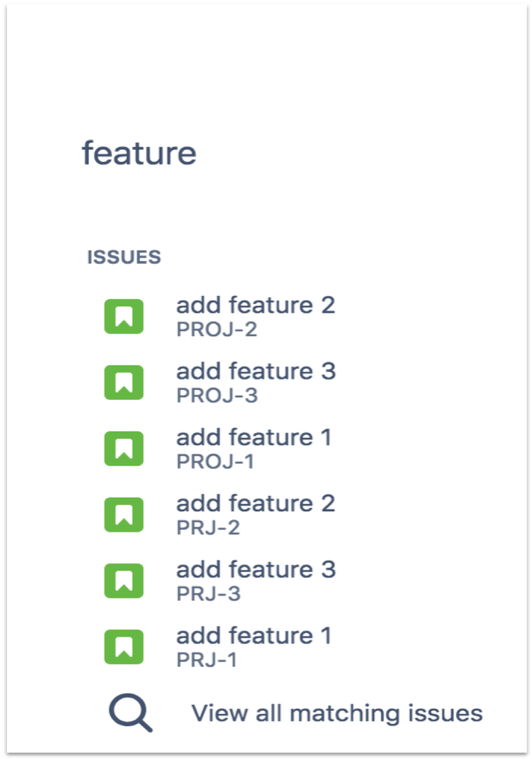
Task: Open the PRJ-1 issue add feature 1
Action: click(253, 637)
